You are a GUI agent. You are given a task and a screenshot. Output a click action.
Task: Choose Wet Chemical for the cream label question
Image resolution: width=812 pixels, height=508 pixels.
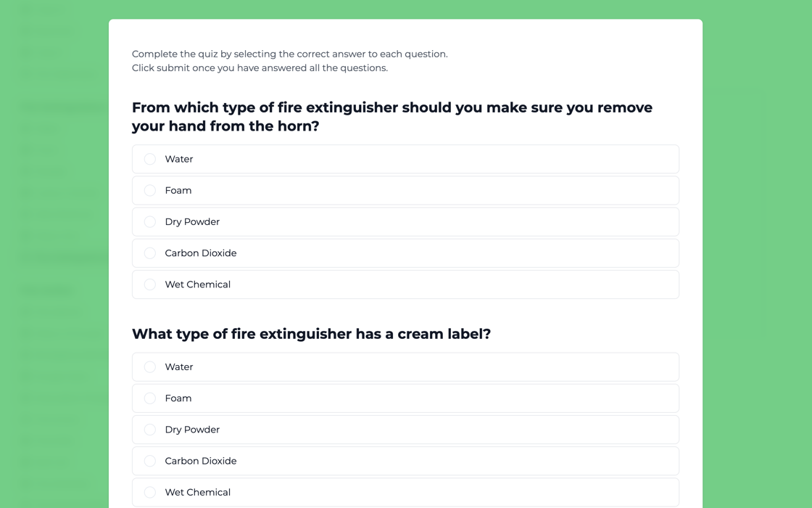point(150,492)
